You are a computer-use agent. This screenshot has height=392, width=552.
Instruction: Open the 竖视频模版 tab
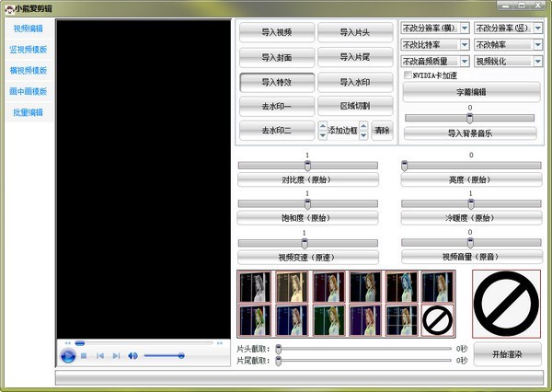(x=29, y=50)
